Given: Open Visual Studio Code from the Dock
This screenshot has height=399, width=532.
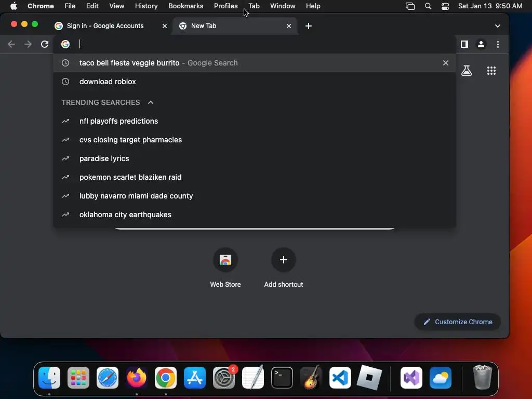Looking at the screenshot, I should [340, 378].
